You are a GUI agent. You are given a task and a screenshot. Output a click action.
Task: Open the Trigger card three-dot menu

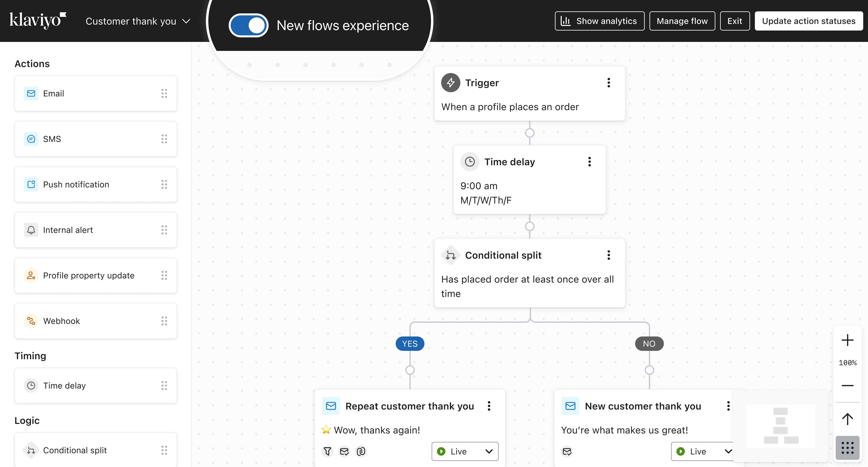608,83
